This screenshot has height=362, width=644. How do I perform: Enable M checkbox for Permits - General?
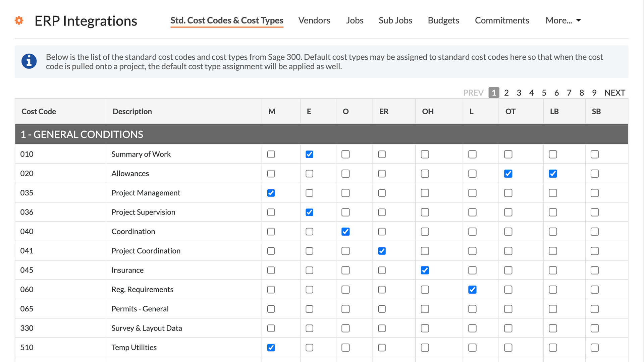click(x=271, y=309)
